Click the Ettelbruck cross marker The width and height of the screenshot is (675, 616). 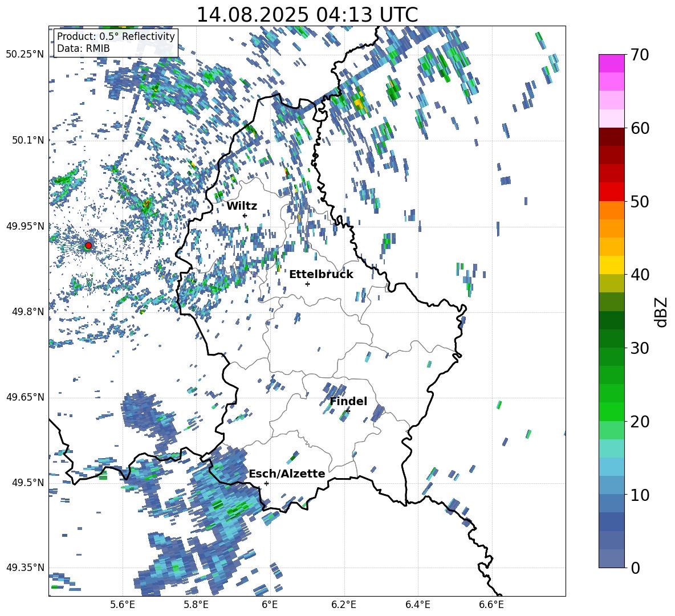tap(307, 284)
